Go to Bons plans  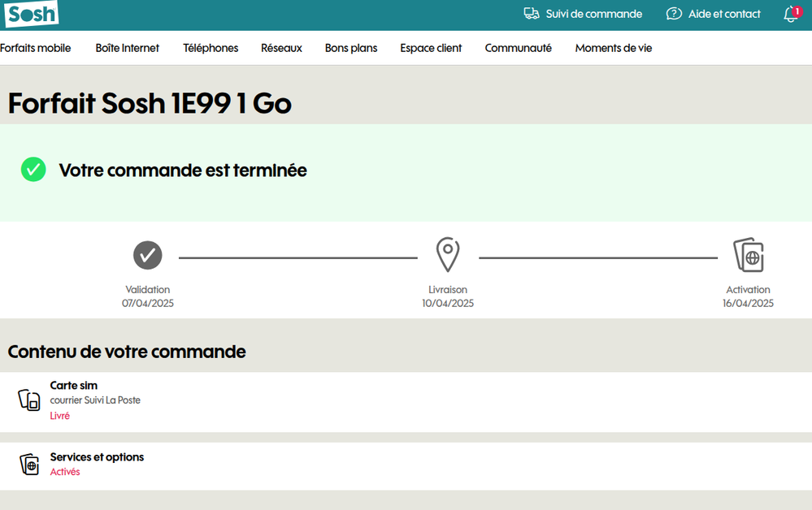click(350, 48)
